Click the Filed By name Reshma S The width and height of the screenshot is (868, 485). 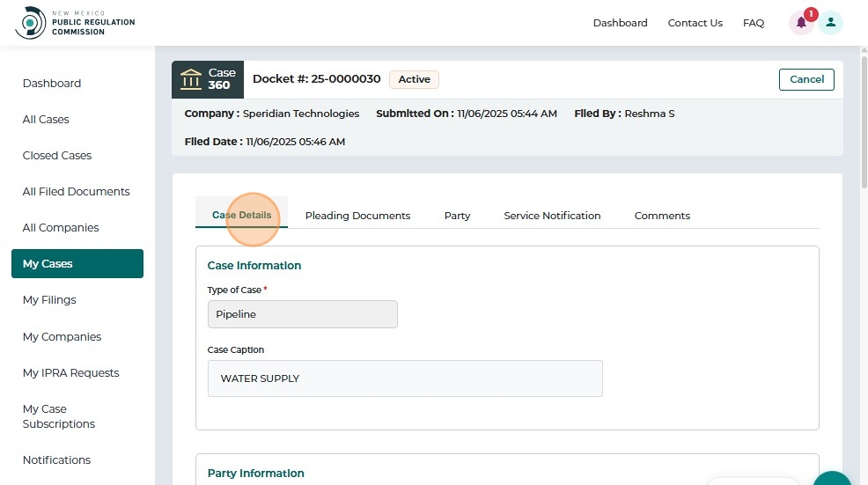click(x=650, y=114)
